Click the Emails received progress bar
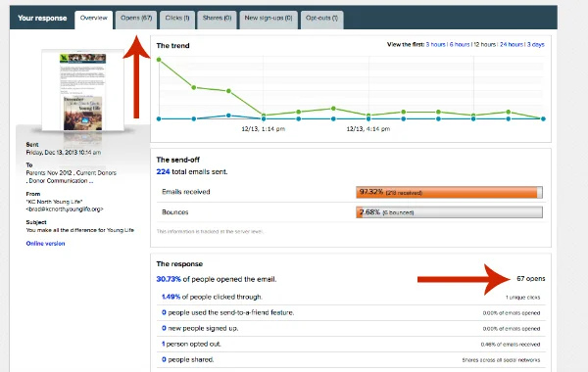Viewport: 588px width, 372px height. coord(449,192)
